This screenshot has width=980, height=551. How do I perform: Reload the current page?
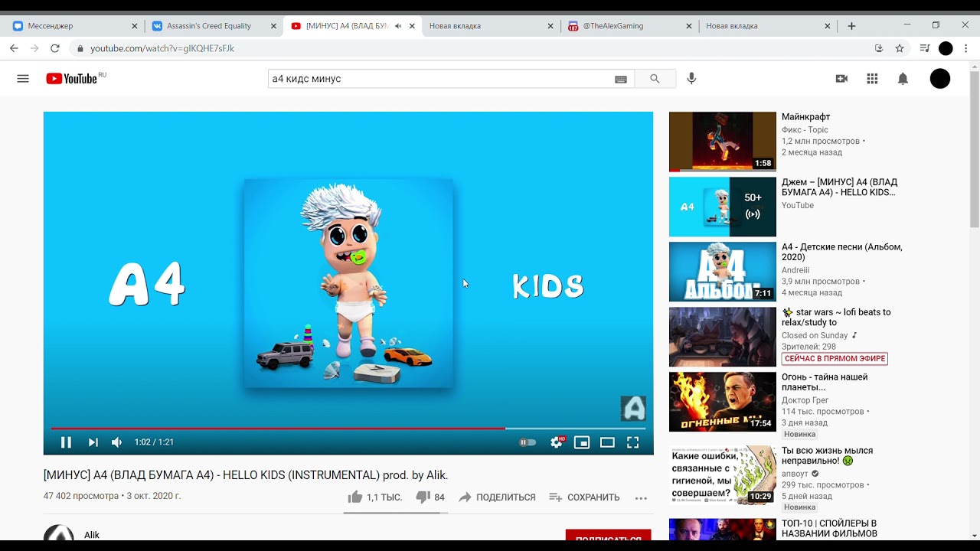click(54, 48)
